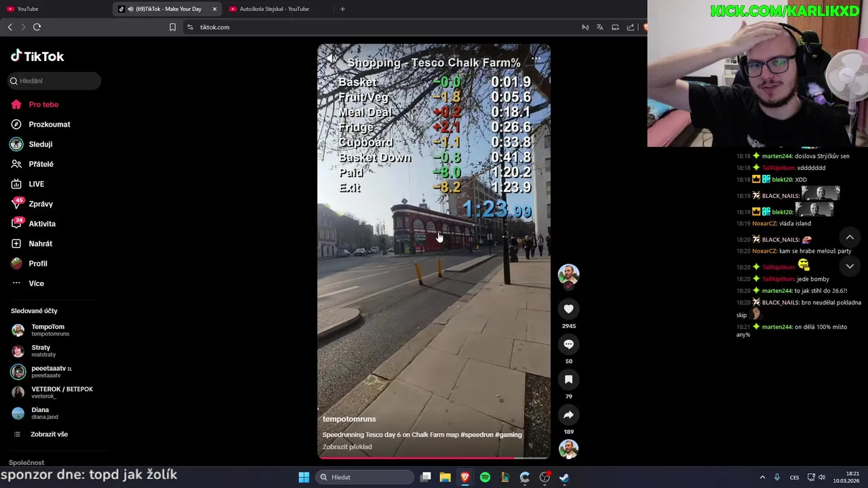
Task: Share the video
Action: coord(568,415)
